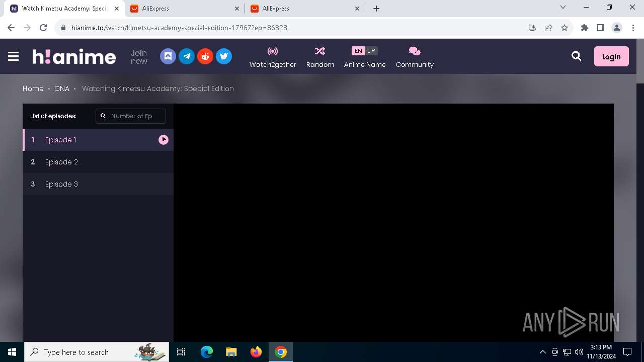Open the Windows Start menu
The height and width of the screenshot is (362, 644).
(12, 352)
